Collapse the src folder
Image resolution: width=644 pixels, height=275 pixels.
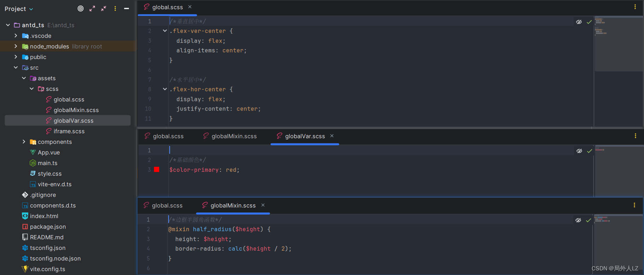16,68
